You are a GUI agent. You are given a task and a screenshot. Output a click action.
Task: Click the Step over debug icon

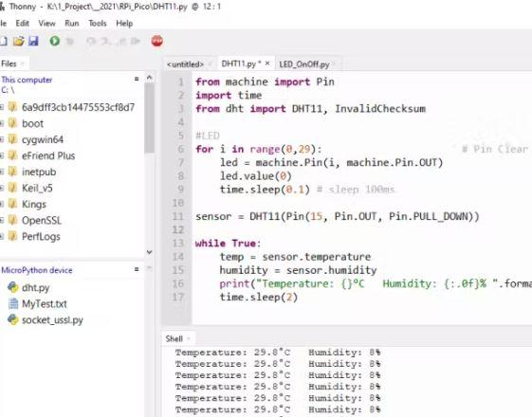91,41
